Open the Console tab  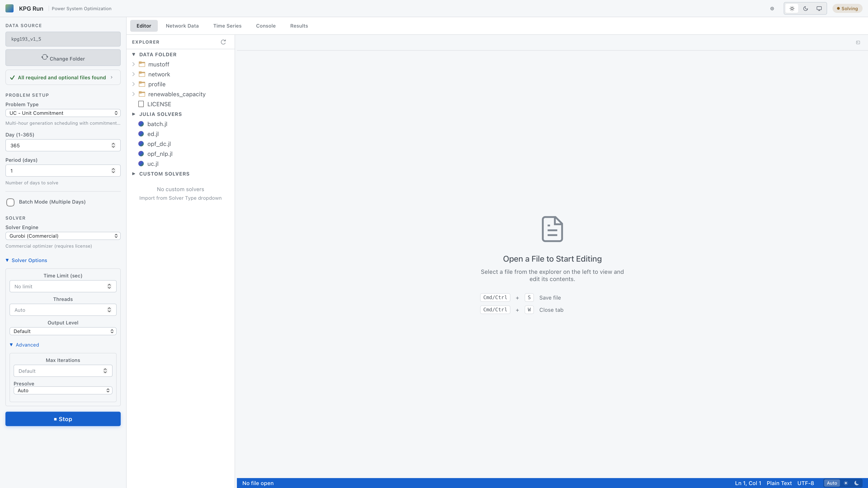[266, 26]
